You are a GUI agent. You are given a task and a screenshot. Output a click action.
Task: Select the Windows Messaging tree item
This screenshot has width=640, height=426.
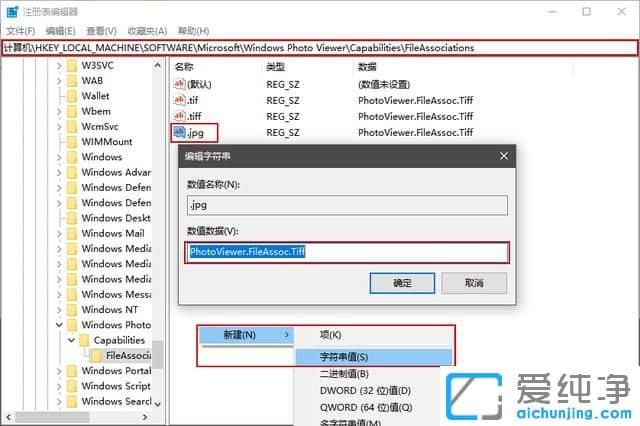(x=116, y=294)
